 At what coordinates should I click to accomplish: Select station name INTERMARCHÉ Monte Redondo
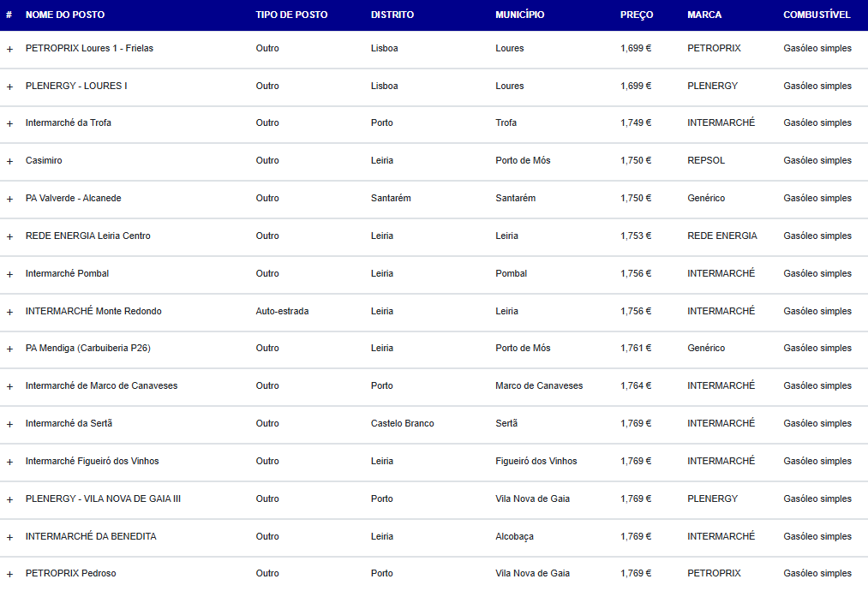[x=93, y=311]
